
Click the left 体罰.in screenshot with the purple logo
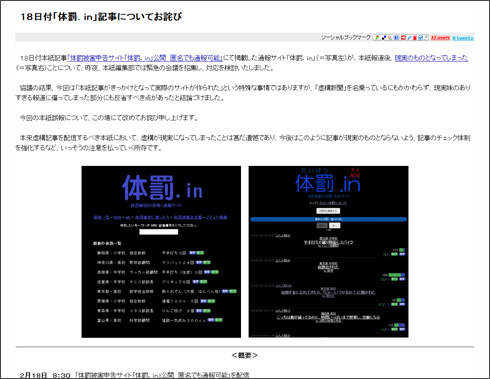pyautogui.click(x=161, y=252)
